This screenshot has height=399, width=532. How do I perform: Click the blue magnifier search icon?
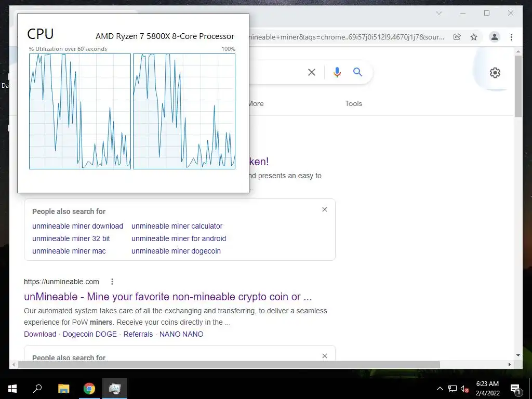(357, 72)
